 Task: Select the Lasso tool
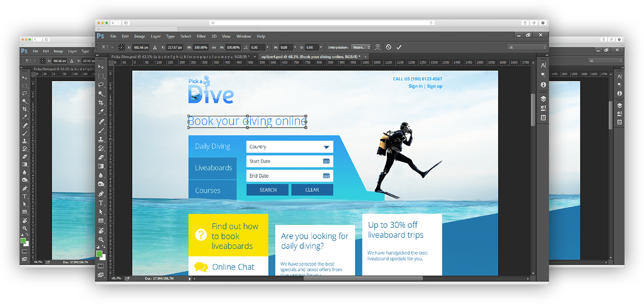[x=101, y=85]
